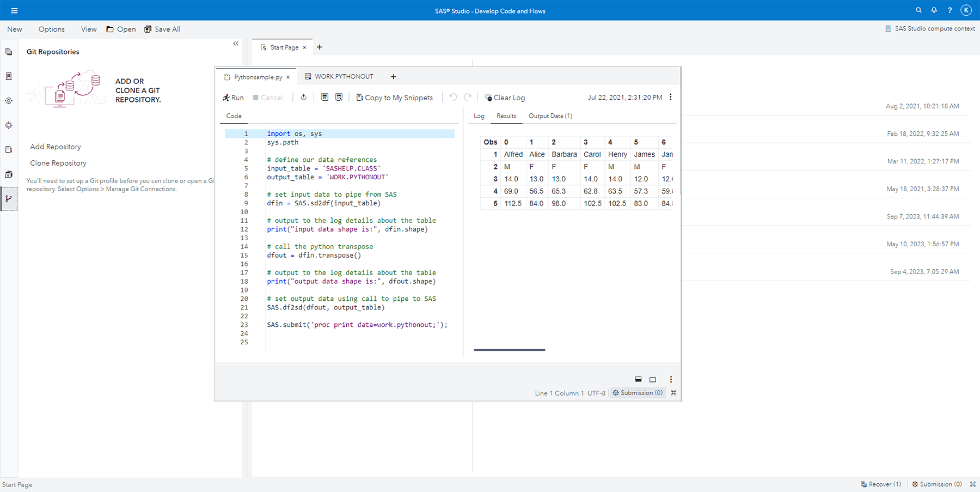Click code line 23 SAS.submit statement
The width and height of the screenshot is (980, 492).
click(357, 325)
